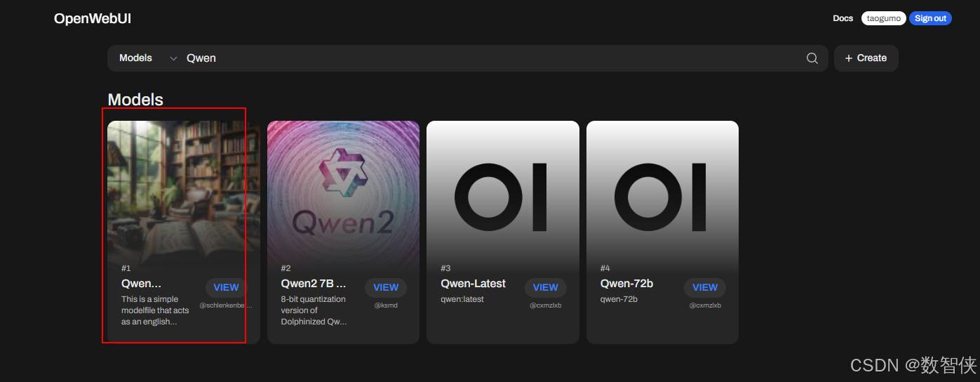Screen dimensions: 980x382
Task: Click the Sign out button
Action: 930,18
